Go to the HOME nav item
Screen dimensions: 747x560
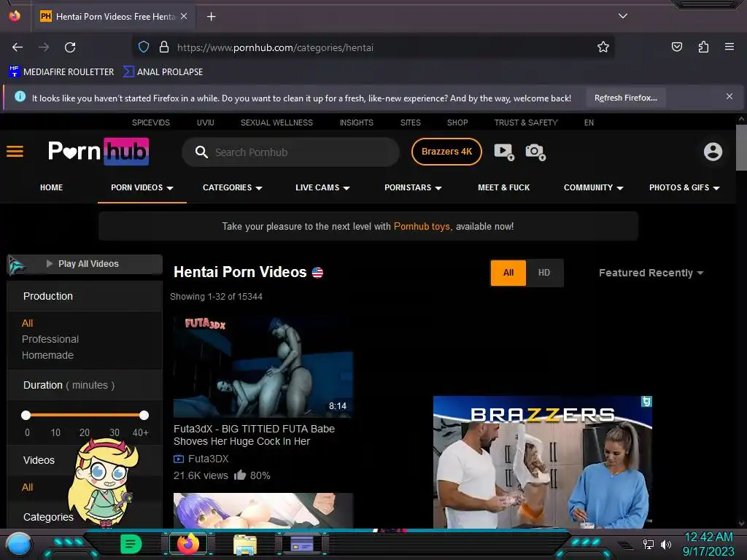click(52, 187)
